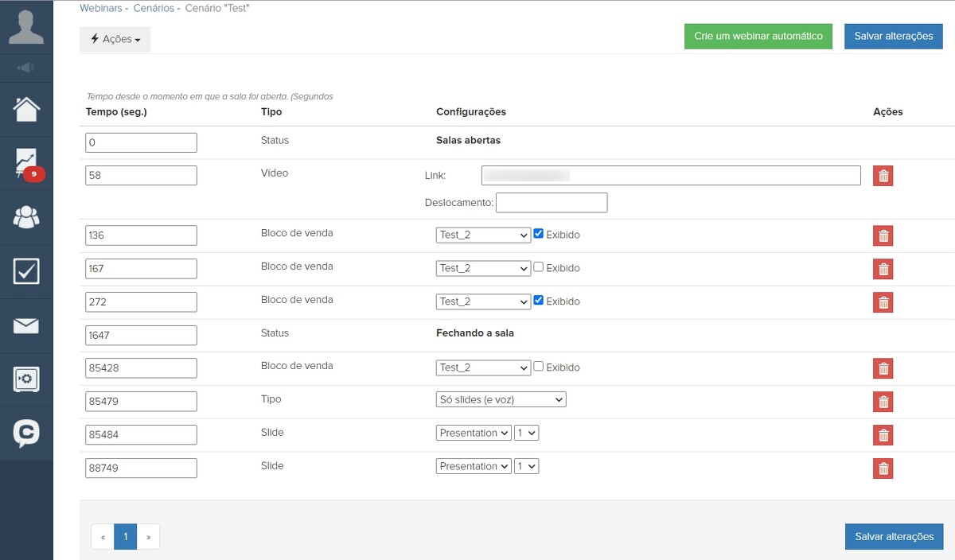Go to Webinars breadcrumb link
This screenshot has width=955, height=560.
pos(100,8)
